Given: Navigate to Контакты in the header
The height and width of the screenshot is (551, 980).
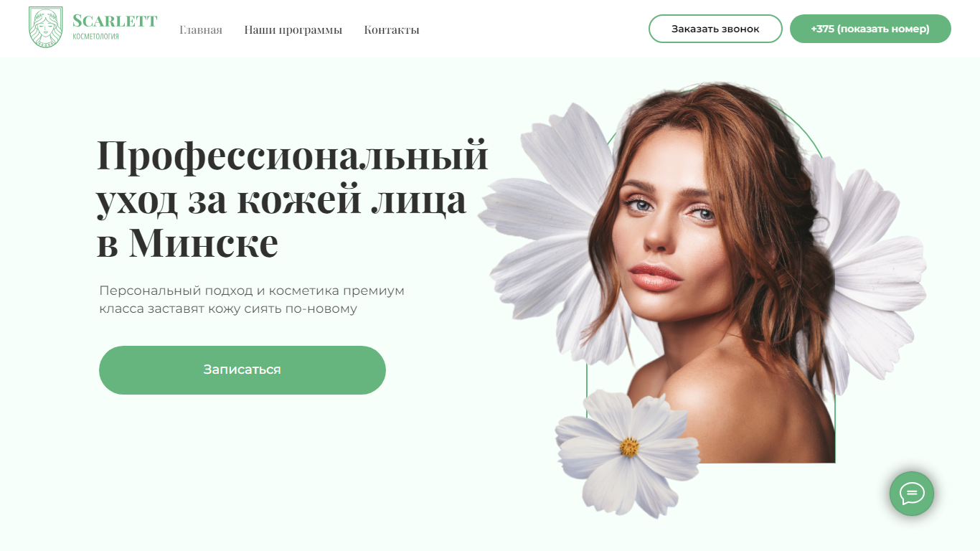Looking at the screenshot, I should (392, 29).
